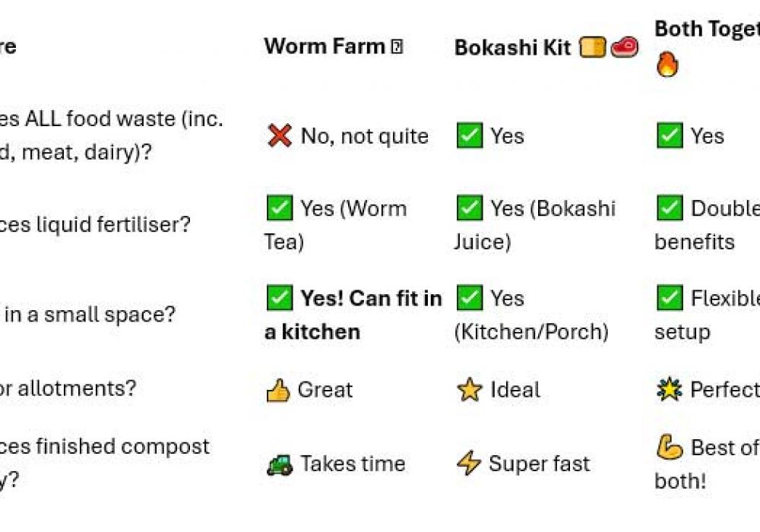The height and width of the screenshot is (532, 760).
Task: Click the bread icon after "Bokashi Kit"
Action: [593, 47]
